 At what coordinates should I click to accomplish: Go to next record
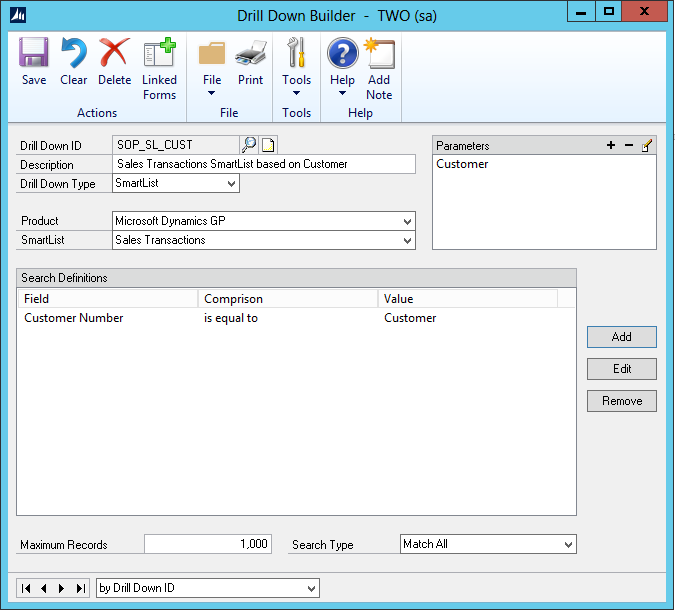[61, 588]
